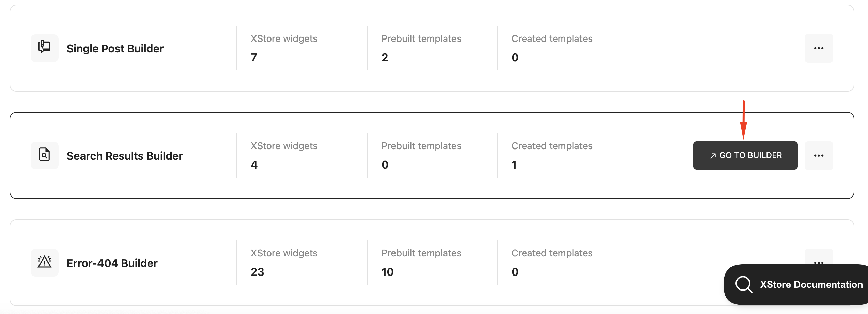Select the Single Post Builder title
Screen dimensions: 868x314
pos(115,49)
